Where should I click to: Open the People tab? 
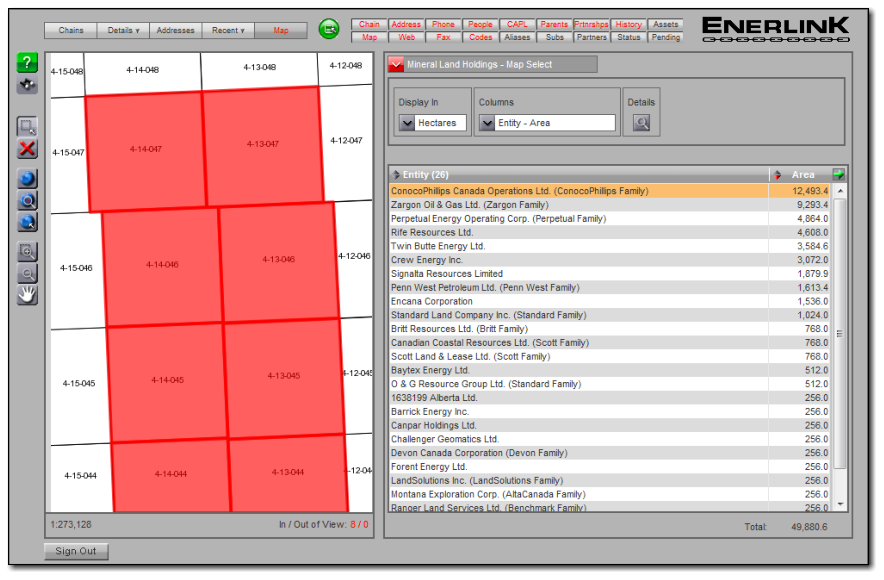click(x=480, y=24)
